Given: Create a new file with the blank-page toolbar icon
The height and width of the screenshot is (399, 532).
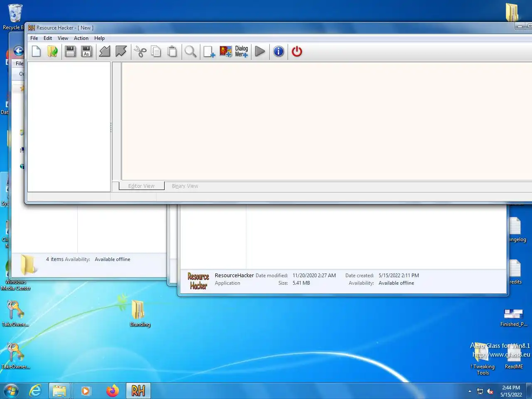Looking at the screenshot, I should click(36, 52).
